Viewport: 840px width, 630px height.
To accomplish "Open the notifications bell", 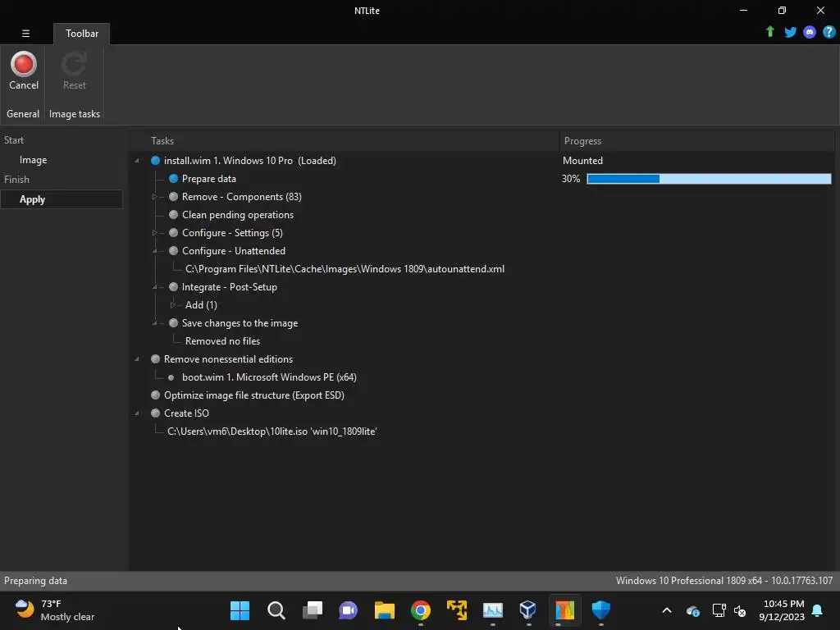I will click(x=818, y=610).
